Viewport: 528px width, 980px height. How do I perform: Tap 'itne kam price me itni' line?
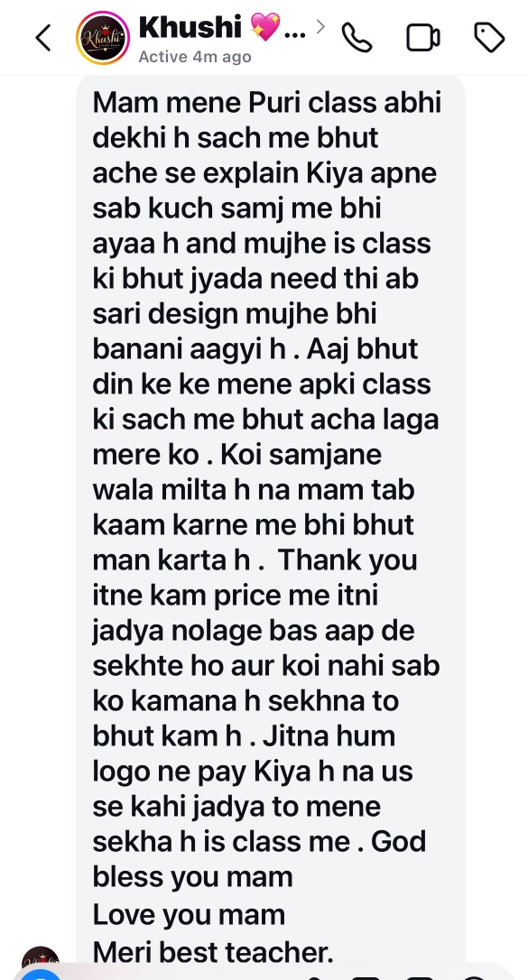[x=236, y=596]
